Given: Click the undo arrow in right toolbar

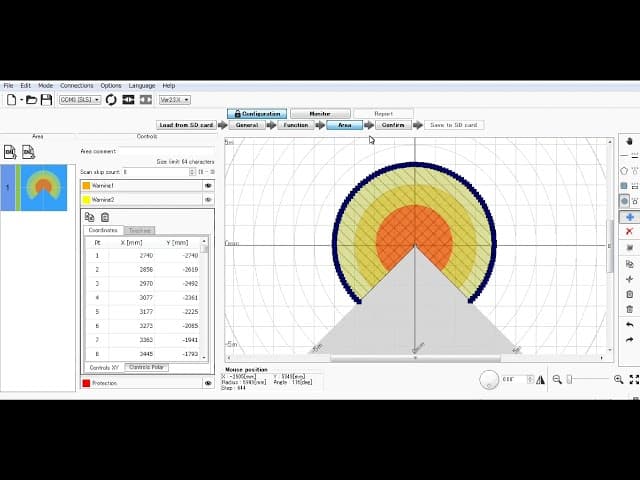Looking at the screenshot, I should pos(629,325).
